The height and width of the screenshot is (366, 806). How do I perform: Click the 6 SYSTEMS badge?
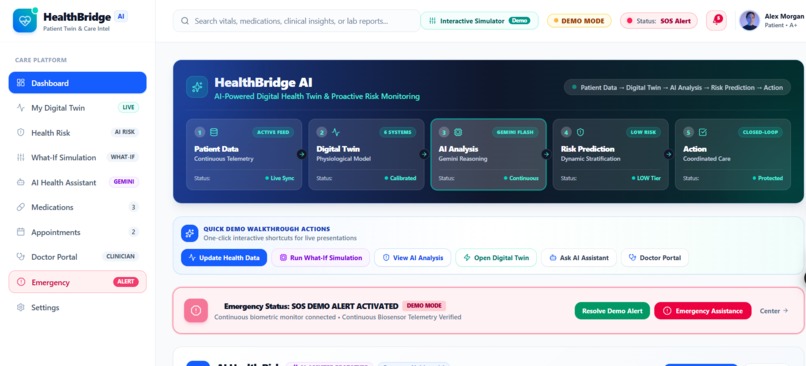398,132
